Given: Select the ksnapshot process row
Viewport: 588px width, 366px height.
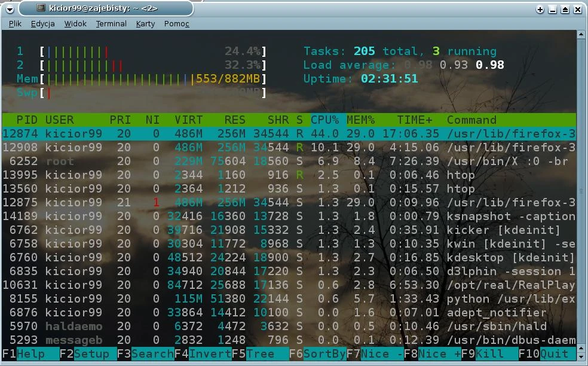Looking at the screenshot, I should (x=289, y=216).
